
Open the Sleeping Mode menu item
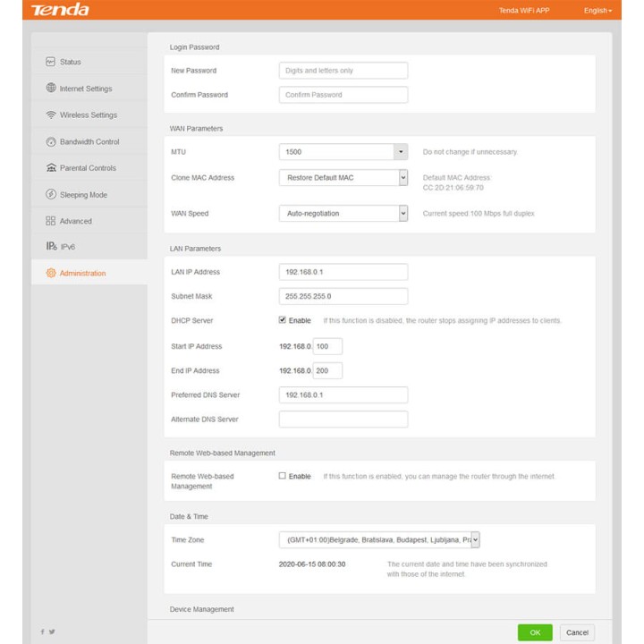[x=89, y=195]
